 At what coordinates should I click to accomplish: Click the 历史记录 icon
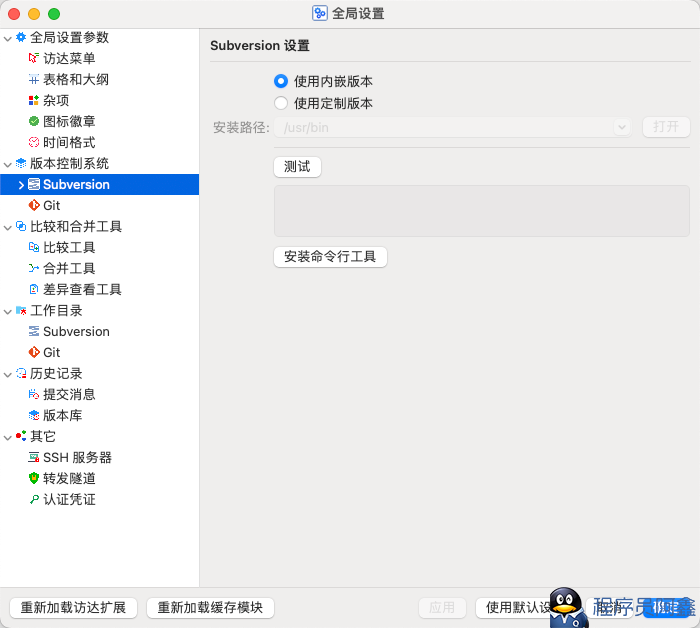(21, 373)
